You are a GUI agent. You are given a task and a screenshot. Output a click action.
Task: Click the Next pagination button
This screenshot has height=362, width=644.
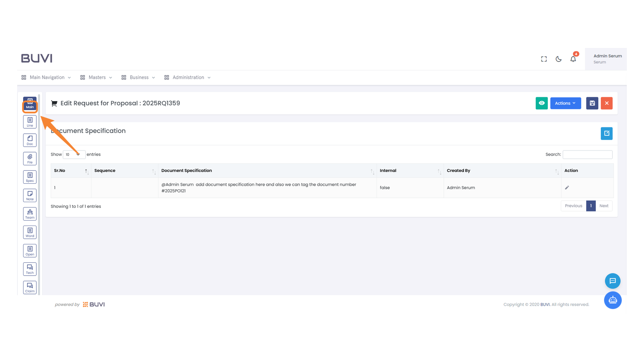(x=603, y=206)
